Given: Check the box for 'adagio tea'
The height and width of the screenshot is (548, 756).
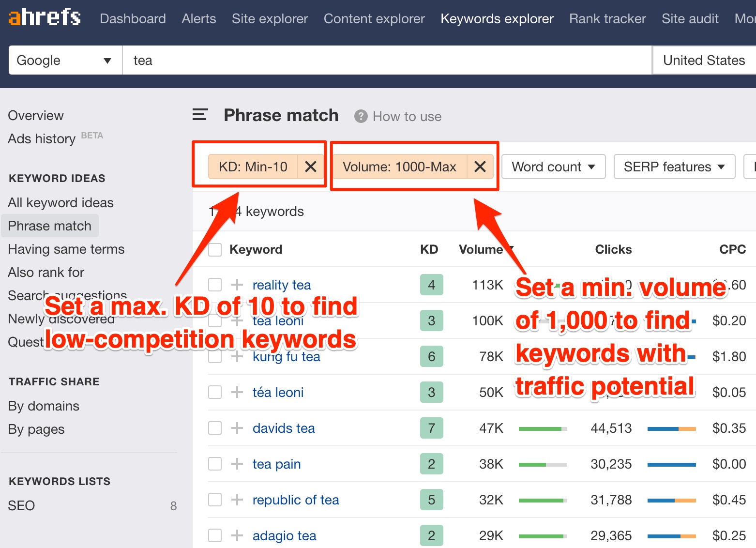Looking at the screenshot, I should pos(215,535).
